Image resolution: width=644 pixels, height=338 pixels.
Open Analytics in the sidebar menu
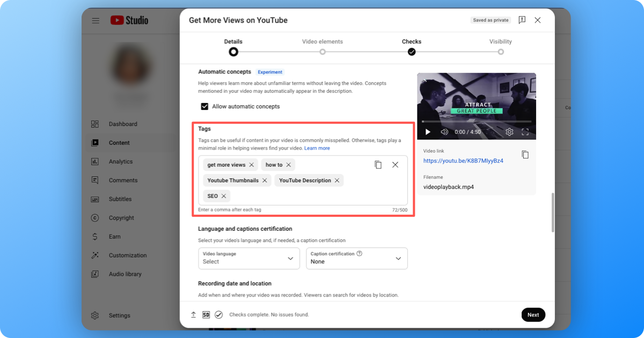121,161
